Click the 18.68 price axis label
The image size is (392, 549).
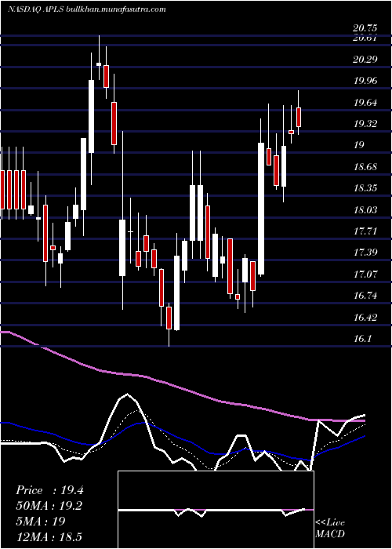click(365, 167)
